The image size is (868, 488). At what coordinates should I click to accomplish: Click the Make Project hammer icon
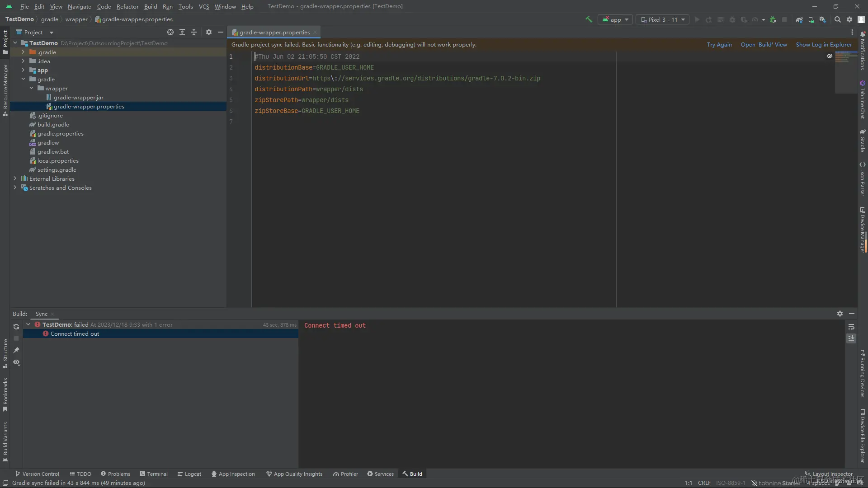pyautogui.click(x=589, y=19)
